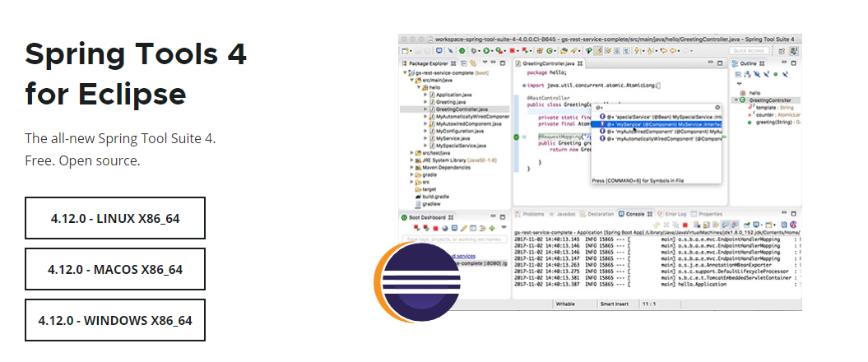
Task: Expand the folded import line in editor
Action: point(524,86)
